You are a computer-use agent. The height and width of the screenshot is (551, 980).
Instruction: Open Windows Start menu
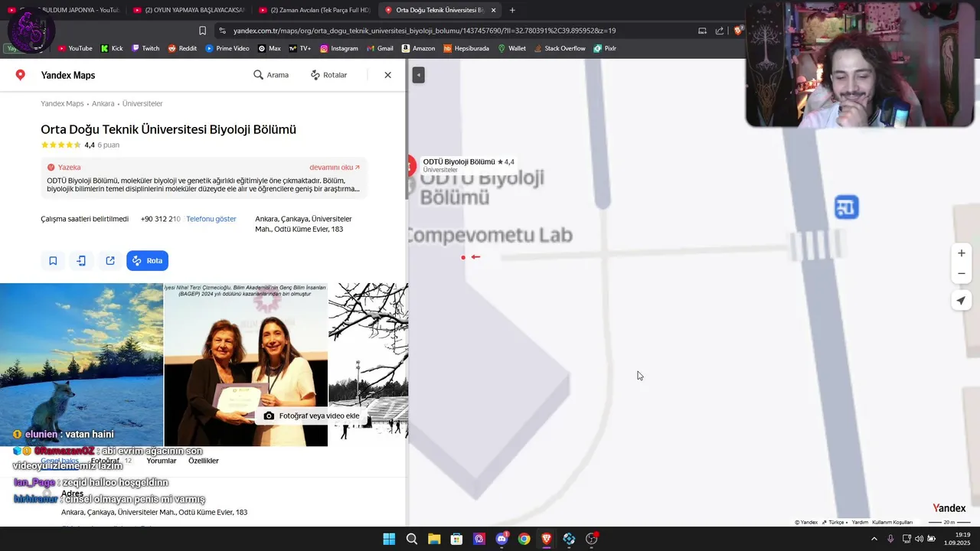(389, 539)
